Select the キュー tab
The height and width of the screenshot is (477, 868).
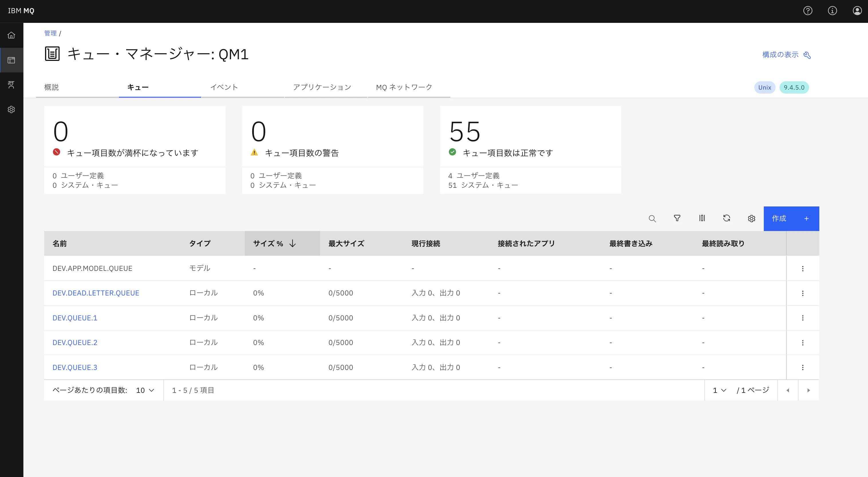coord(160,87)
